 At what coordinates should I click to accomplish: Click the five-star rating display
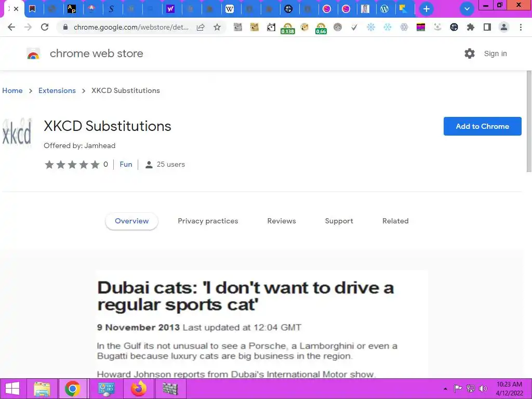[72, 165]
